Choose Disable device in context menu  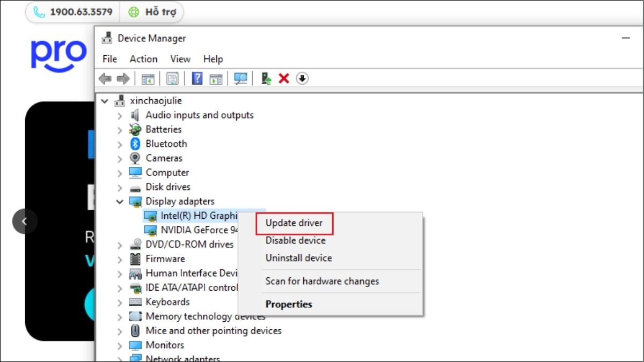(295, 240)
